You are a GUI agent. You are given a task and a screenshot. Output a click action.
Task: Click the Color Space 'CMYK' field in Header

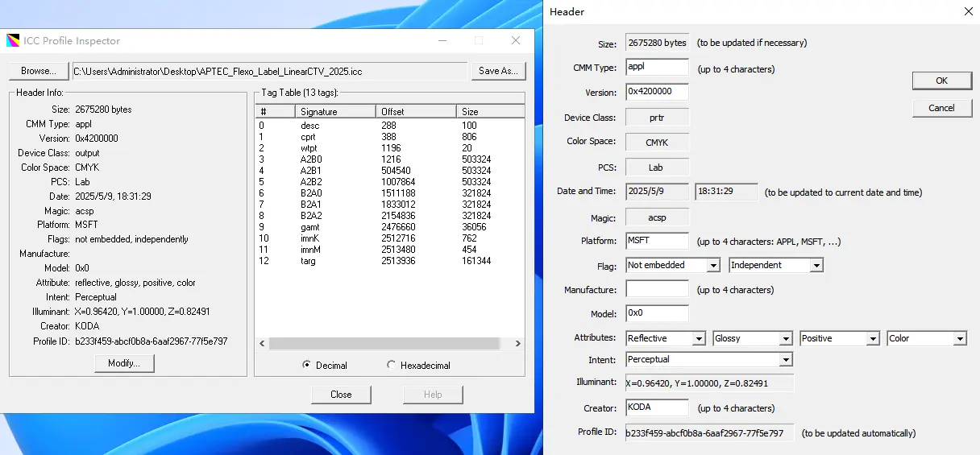point(657,143)
